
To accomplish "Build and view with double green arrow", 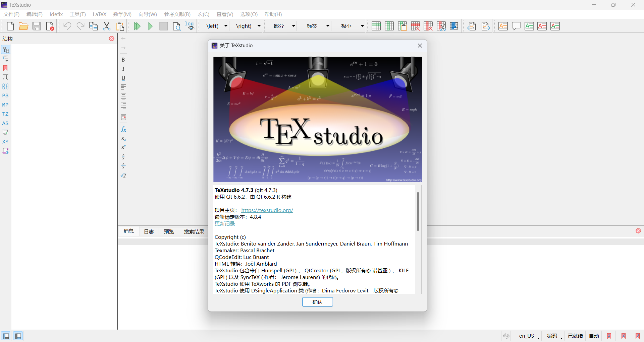I will click(x=137, y=26).
